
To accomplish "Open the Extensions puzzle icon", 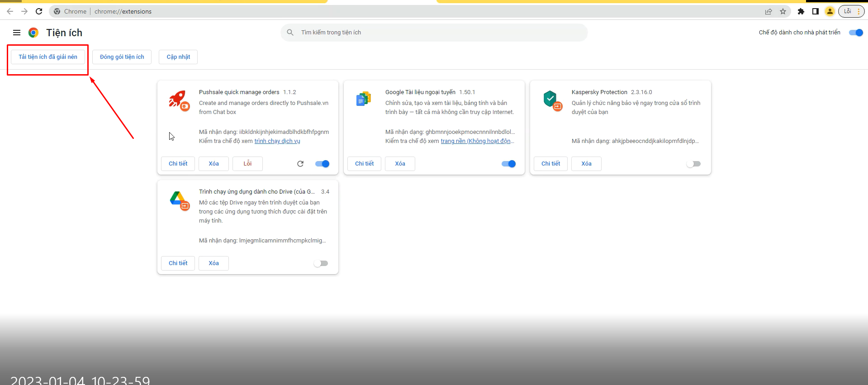I will click(801, 11).
